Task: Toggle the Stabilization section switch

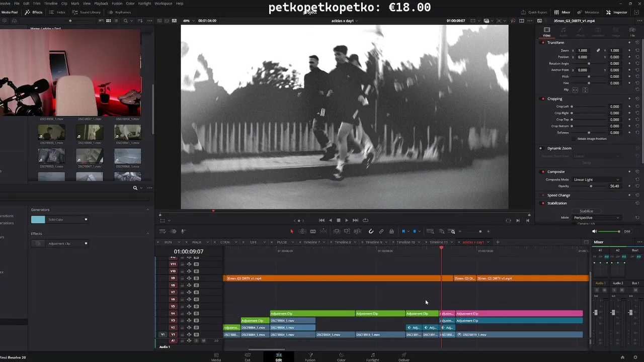Action: coord(543,203)
